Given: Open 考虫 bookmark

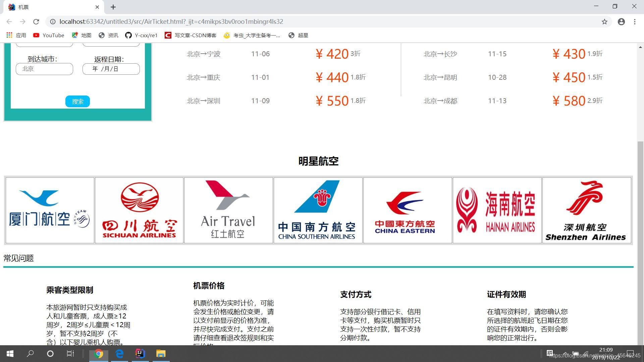Looking at the screenshot, I should (252, 35).
